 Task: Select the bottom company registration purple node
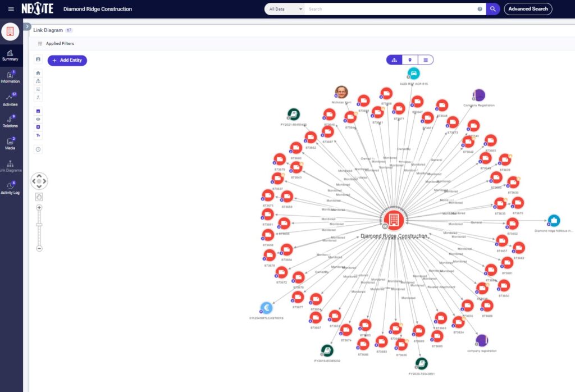click(x=482, y=341)
